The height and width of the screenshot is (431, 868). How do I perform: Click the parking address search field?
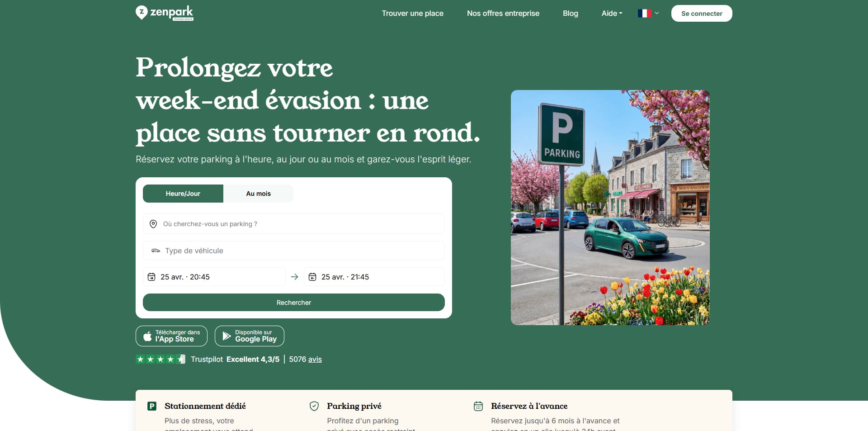[x=294, y=224]
